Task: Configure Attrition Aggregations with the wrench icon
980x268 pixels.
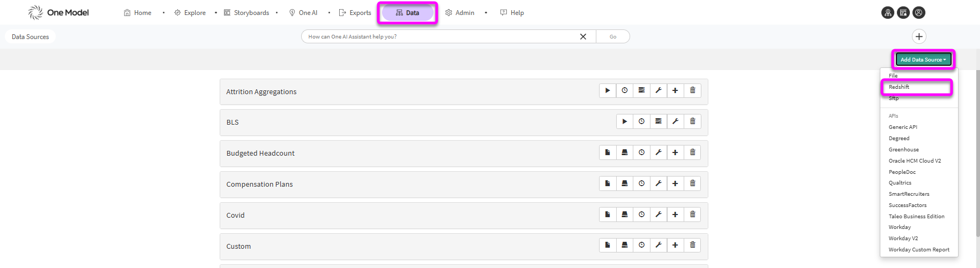Action: [659, 90]
